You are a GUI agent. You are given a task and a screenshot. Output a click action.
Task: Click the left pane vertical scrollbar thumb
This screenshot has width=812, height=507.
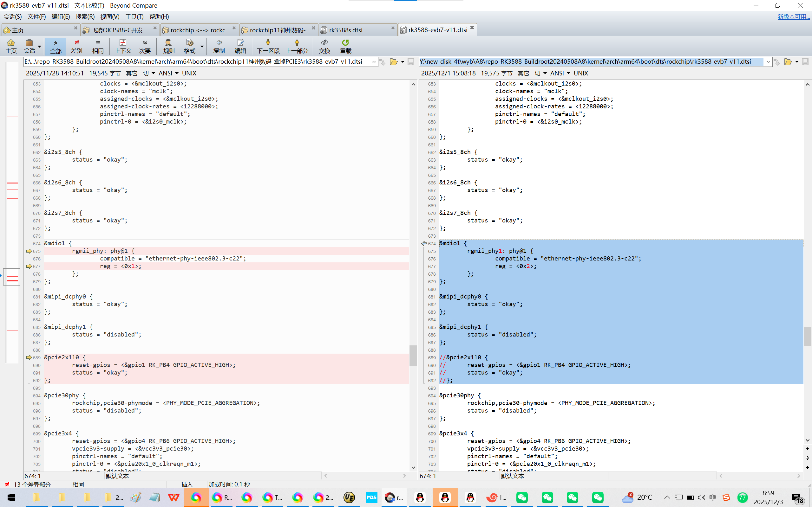coord(413,356)
